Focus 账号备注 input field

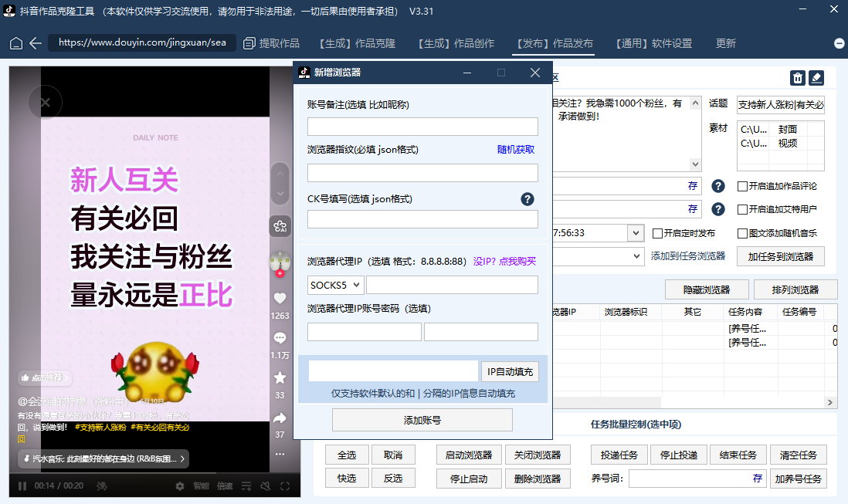coord(422,127)
